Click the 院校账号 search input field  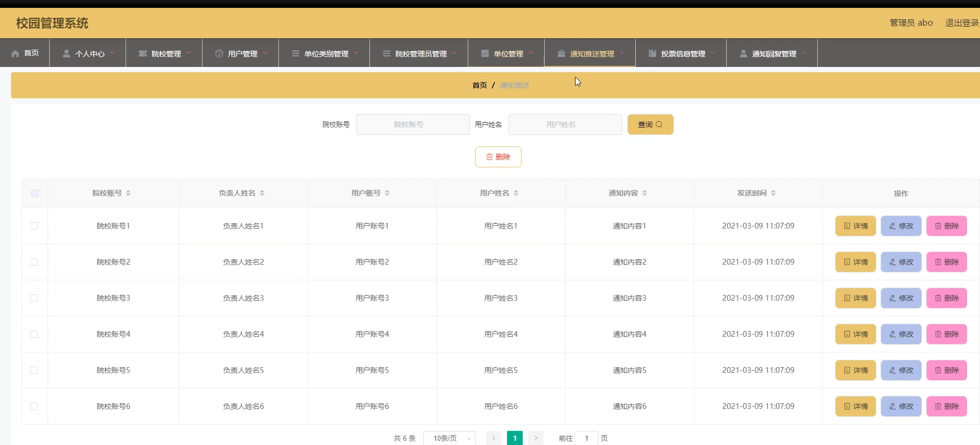coord(413,124)
